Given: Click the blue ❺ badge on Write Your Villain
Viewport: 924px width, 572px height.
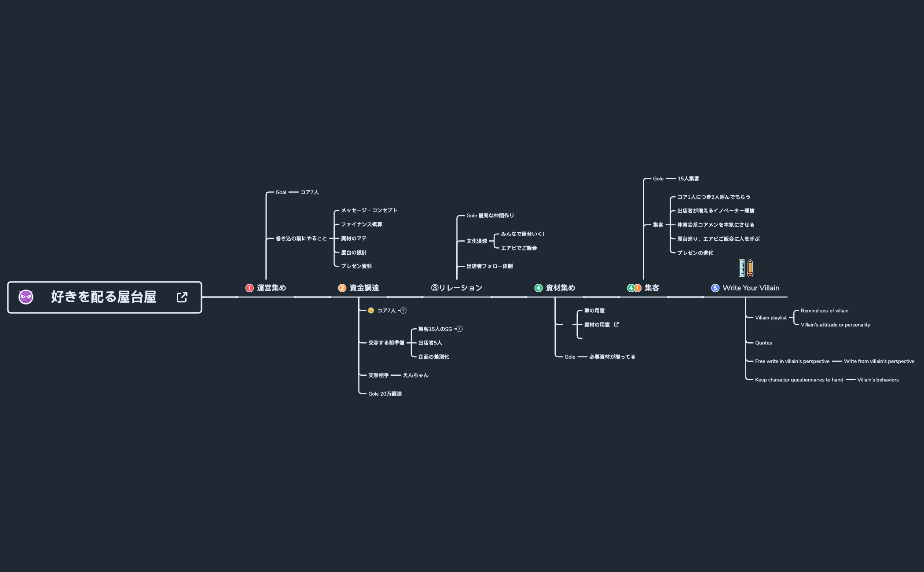Looking at the screenshot, I should click(715, 288).
